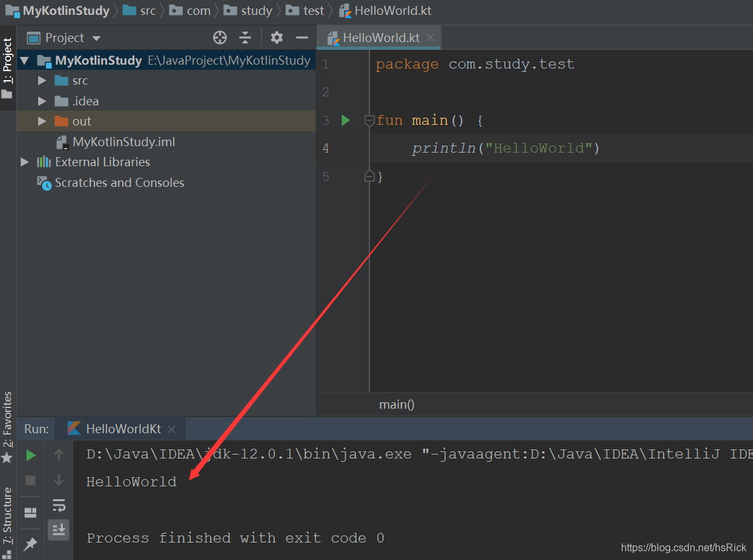Click 'Process finished with exit code 0'
This screenshot has width=753, height=560.
(x=235, y=538)
